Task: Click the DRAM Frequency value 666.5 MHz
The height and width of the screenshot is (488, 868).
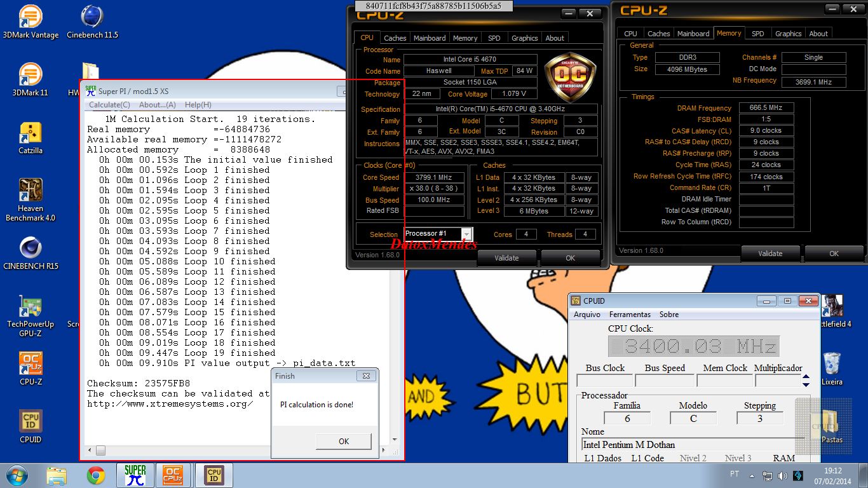Action: [x=766, y=108]
